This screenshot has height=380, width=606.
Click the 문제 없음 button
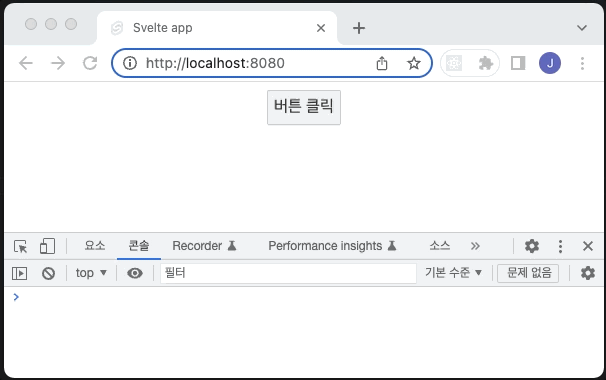point(528,273)
